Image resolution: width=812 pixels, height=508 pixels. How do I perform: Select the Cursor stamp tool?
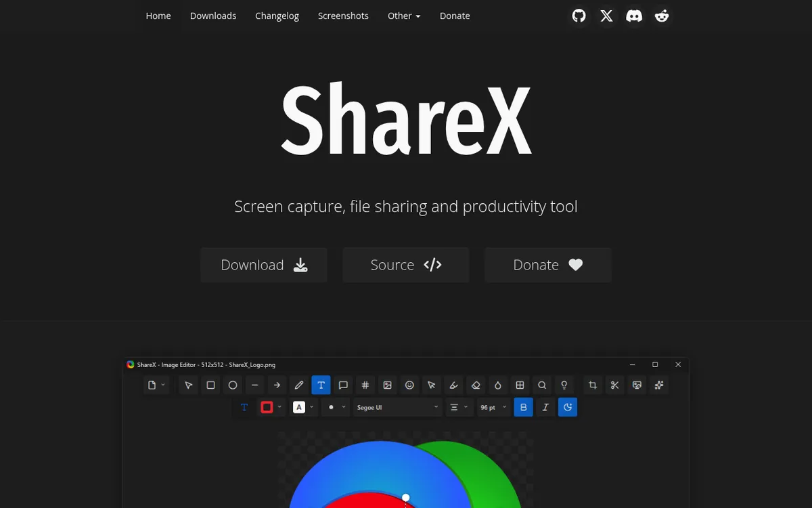pos(432,385)
